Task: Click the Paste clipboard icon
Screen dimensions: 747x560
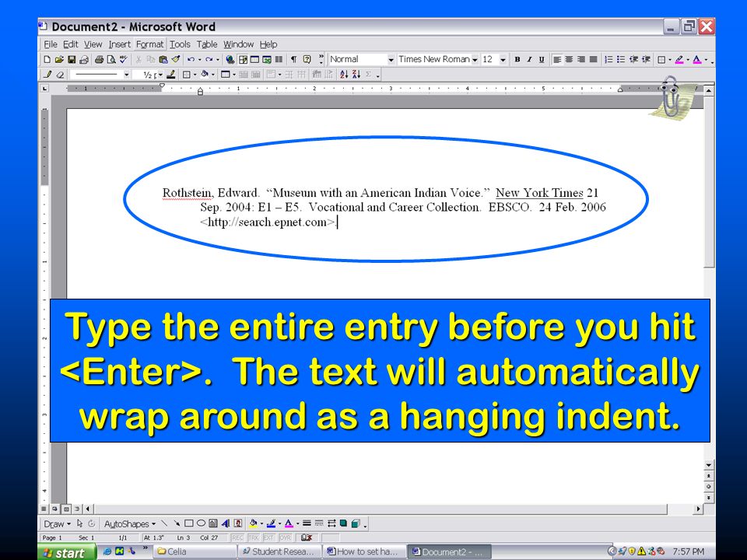Action: tap(163, 60)
